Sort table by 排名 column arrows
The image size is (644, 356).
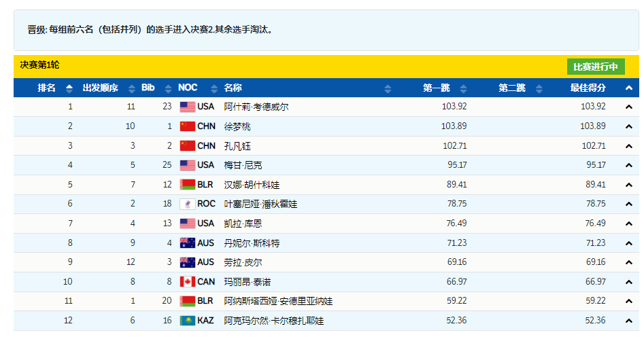click(69, 88)
